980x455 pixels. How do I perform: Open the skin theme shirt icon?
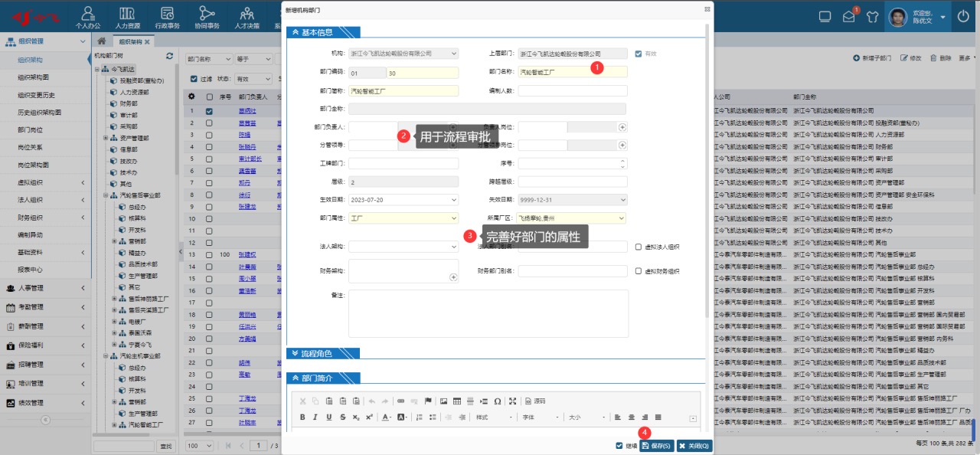click(x=872, y=16)
